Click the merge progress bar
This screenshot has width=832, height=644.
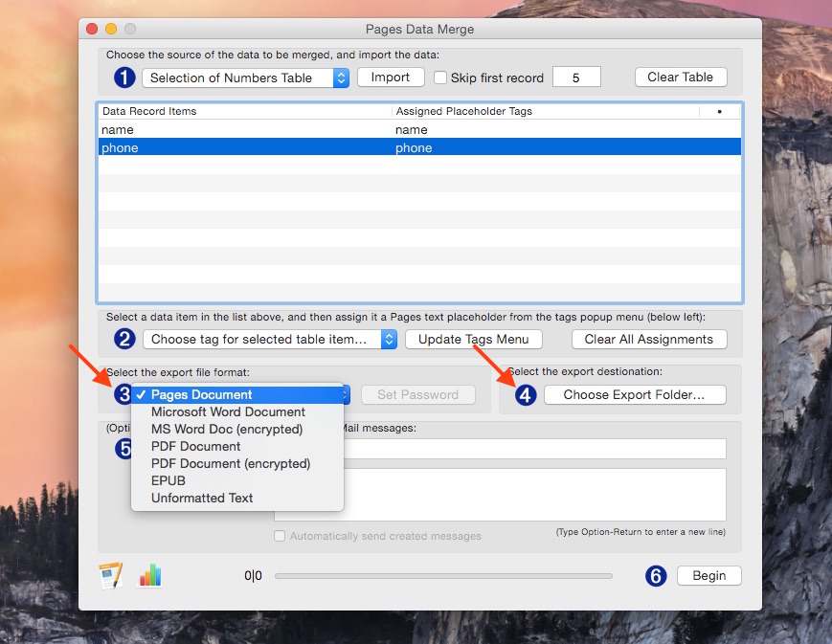pos(443,576)
